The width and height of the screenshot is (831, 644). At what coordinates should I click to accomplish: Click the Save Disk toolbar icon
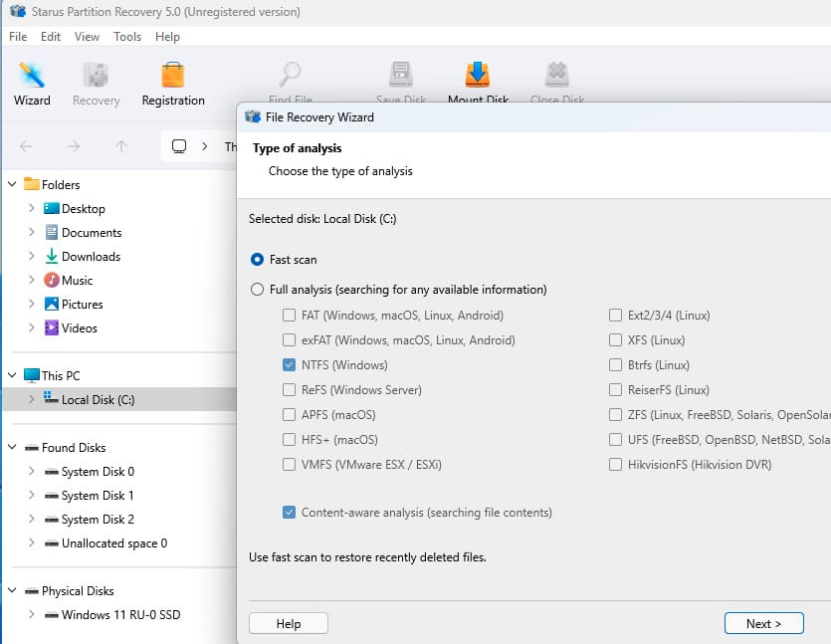[x=401, y=75]
